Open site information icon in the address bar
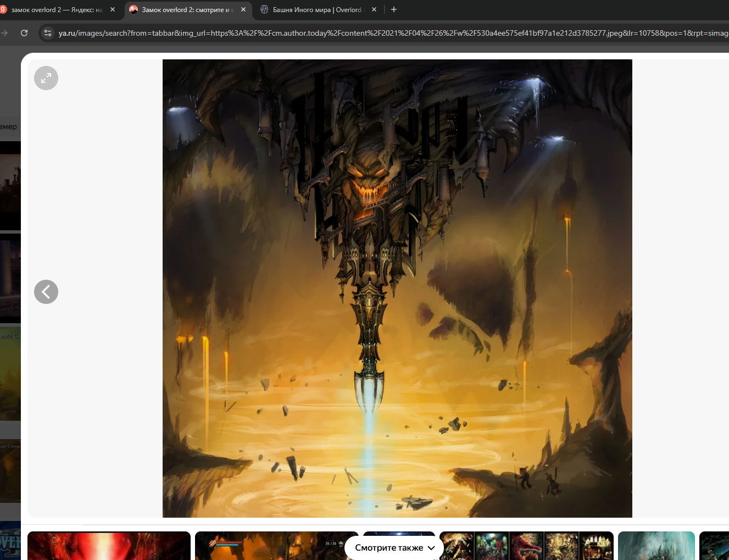Image resolution: width=729 pixels, height=560 pixels. [x=48, y=33]
